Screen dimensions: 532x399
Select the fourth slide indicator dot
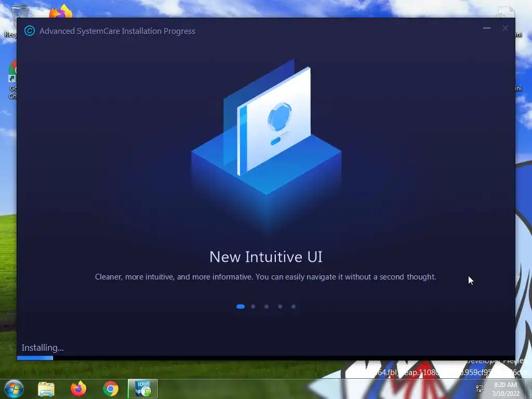click(280, 307)
